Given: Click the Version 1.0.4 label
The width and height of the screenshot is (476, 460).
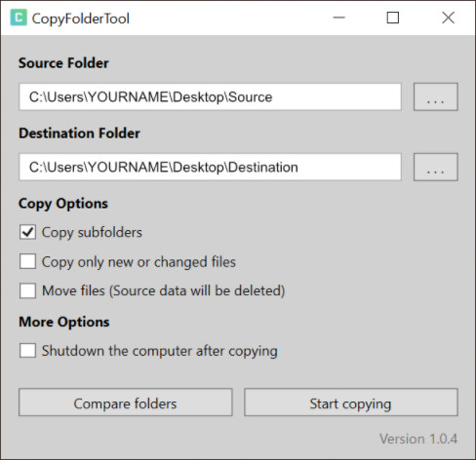Looking at the screenshot, I should (418, 439).
